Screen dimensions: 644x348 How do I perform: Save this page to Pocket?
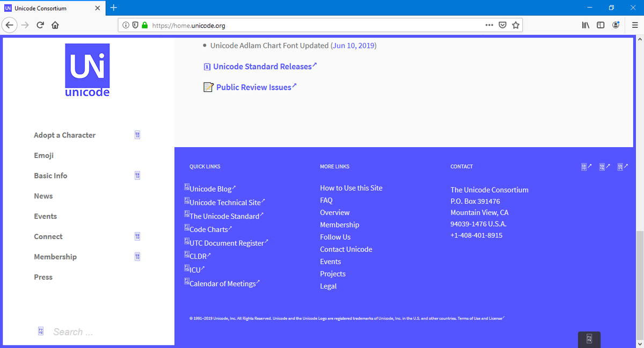pyautogui.click(x=502, y=25)
